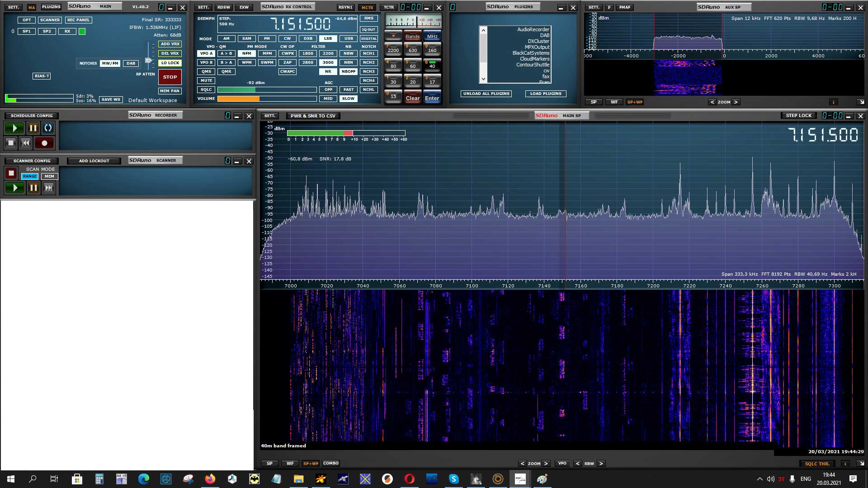
Task: Open Skype from the Windows taskbar
Action: [453, 479]
